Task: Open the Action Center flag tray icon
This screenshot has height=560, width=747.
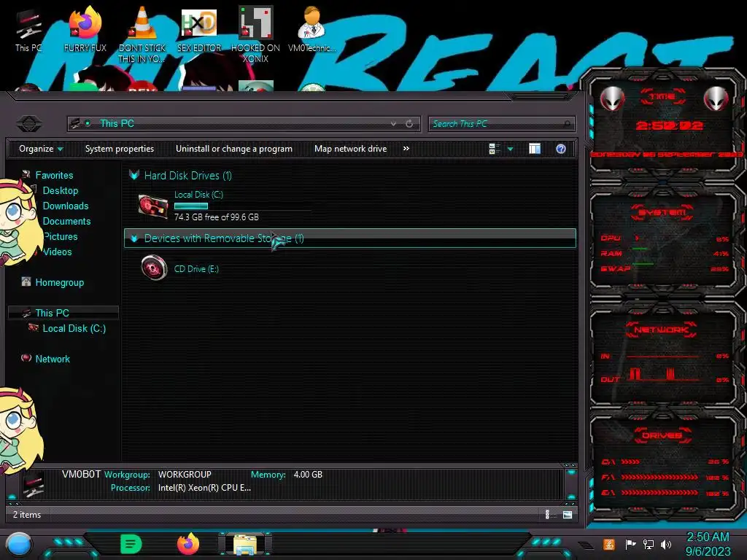Action: 630,544
